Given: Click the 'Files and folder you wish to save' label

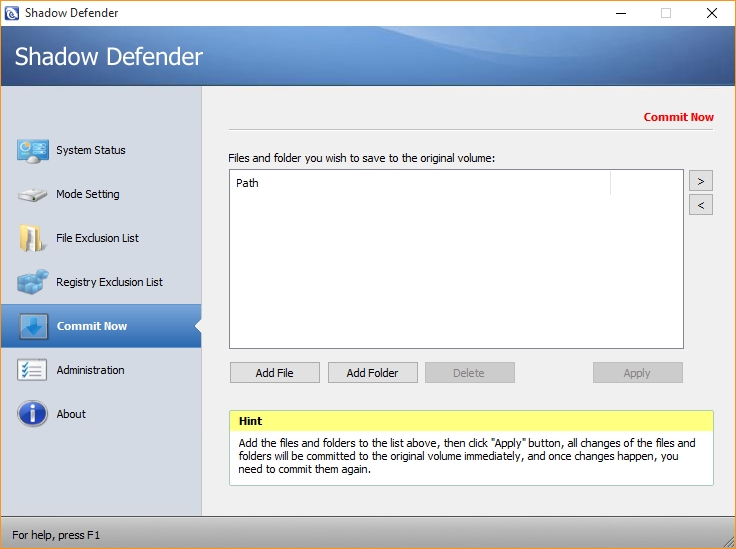Looking at the screenshot, I should tap(361, 158).
